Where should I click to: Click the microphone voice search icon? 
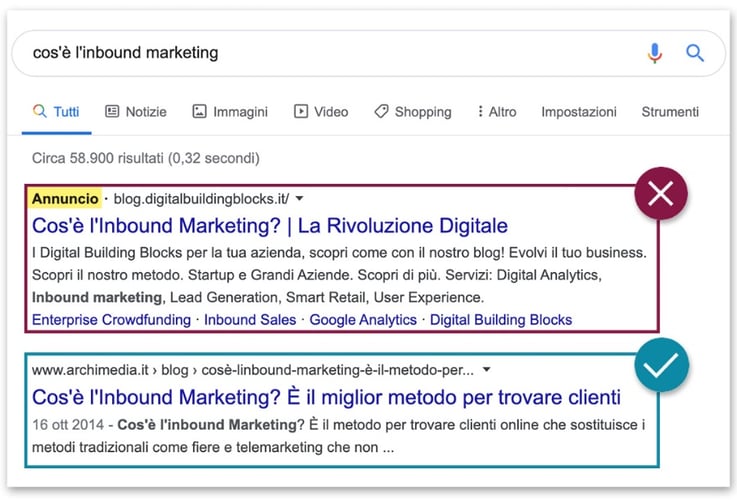pos(655,53)
